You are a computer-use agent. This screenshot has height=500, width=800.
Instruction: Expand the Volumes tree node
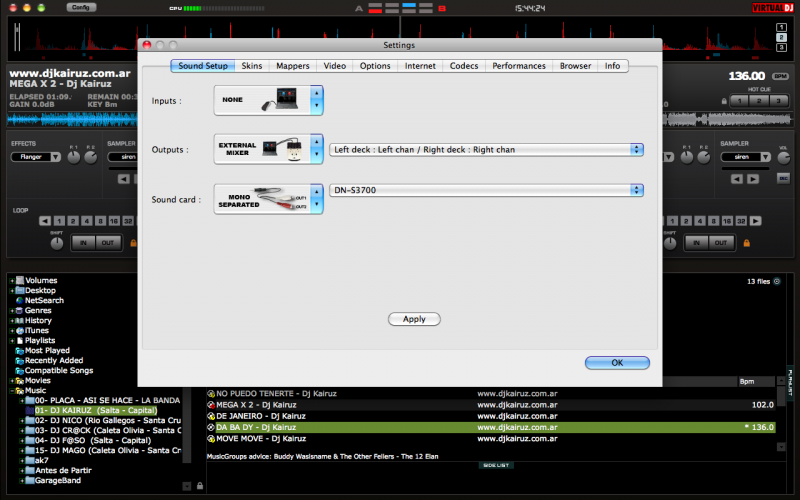tap(12, 281)
